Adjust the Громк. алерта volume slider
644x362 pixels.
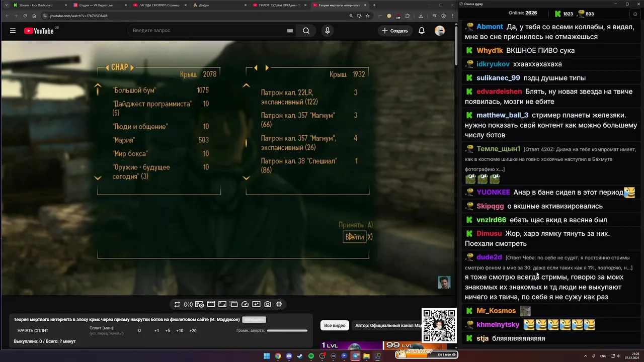click(287, 331)
